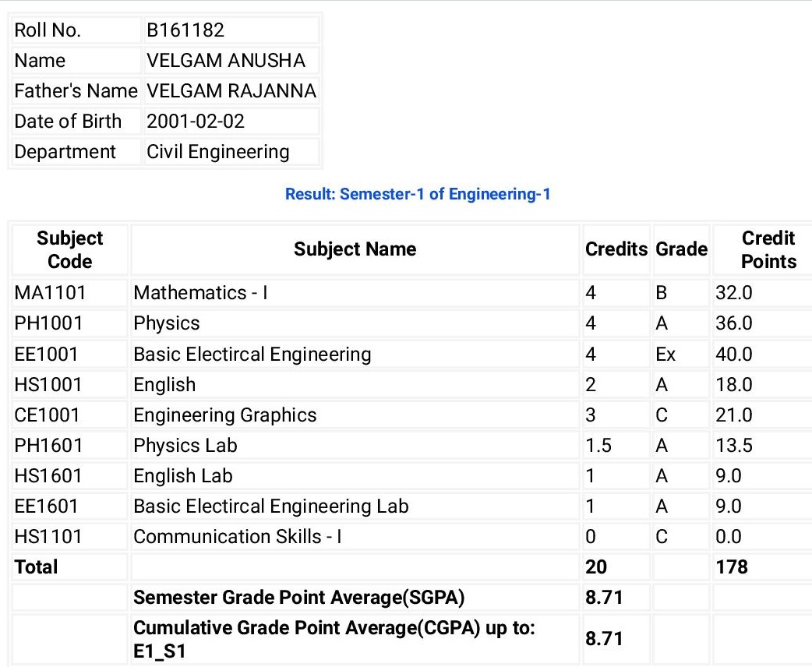Click the Subject Code column header
The height and width of the screenshot is (667, 812).
click(69, 249)
